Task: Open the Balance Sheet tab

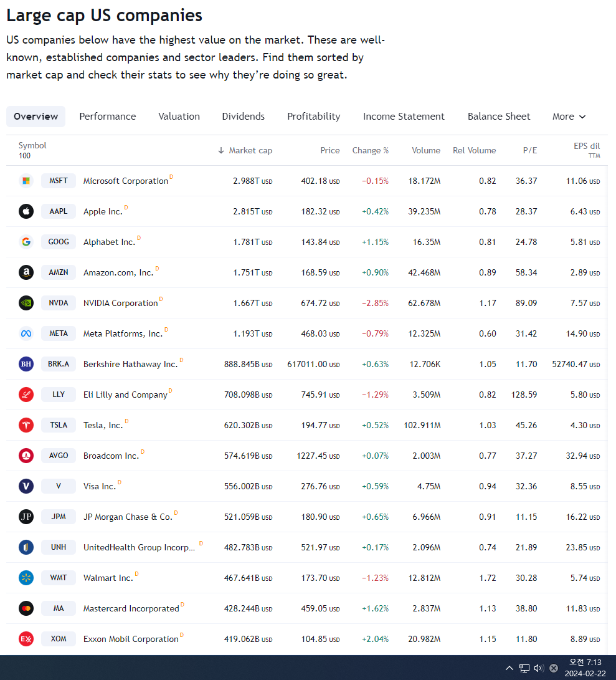Action: point(499,117)
